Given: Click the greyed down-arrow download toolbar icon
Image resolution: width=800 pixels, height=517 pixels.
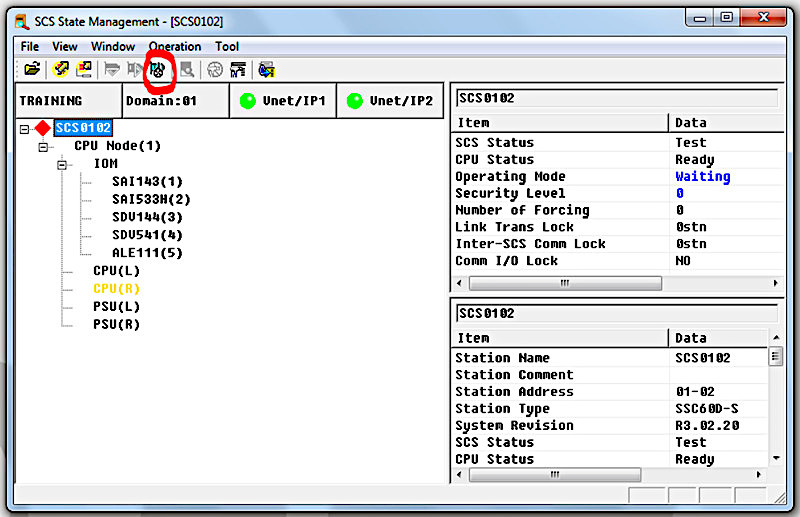Looking at the screenshot, I should click(112, 69).
